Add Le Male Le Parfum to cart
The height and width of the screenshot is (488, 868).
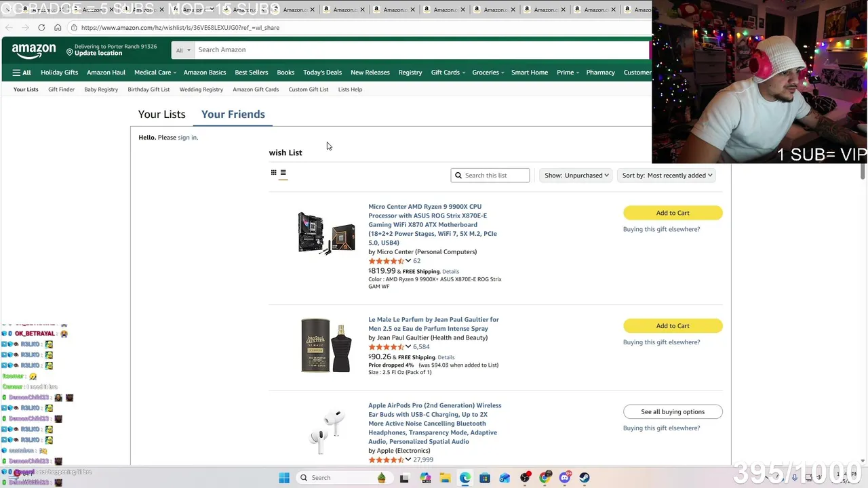673,326
